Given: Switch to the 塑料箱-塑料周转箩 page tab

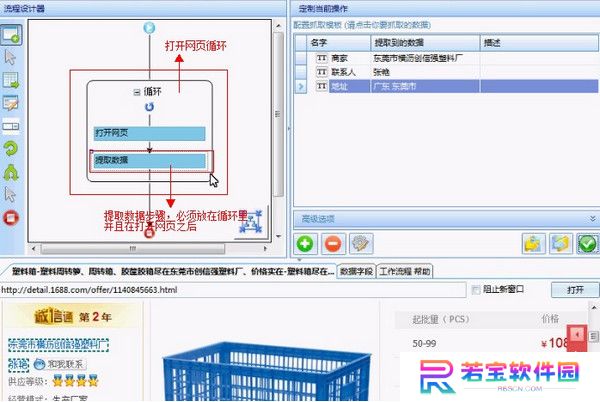Looking at the screenshot, I should pos(172,272).
